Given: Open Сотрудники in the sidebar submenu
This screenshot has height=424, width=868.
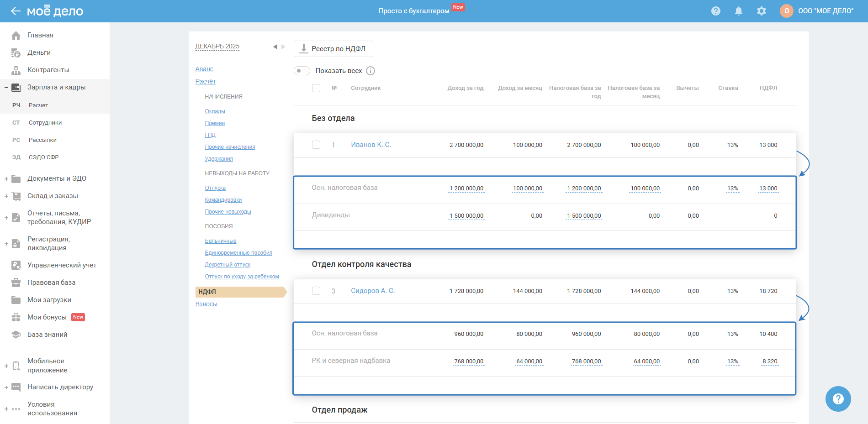Looking at the screenshot, I should coord(45,123).
